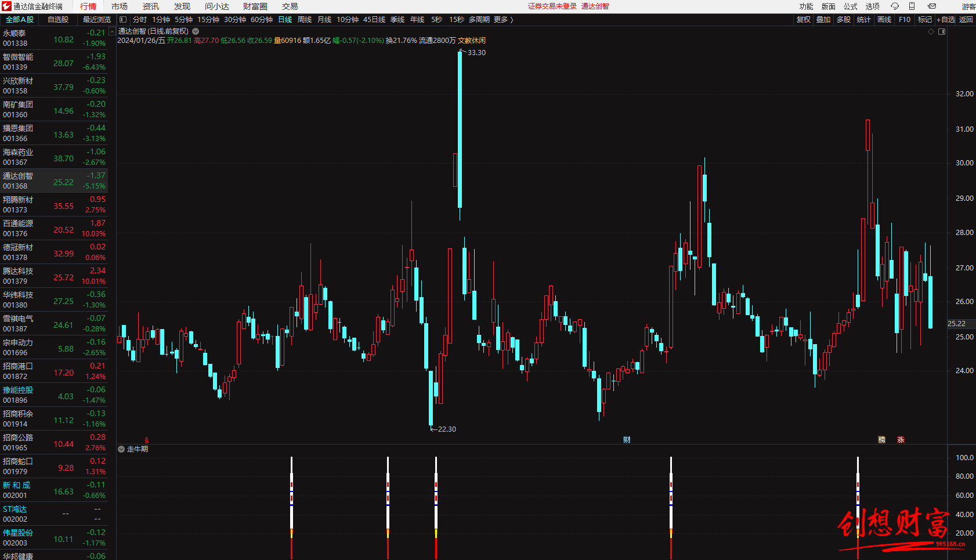This screenshot has height=560, width=976.
Task: Click the 复权 button
Action: (803, 20)
